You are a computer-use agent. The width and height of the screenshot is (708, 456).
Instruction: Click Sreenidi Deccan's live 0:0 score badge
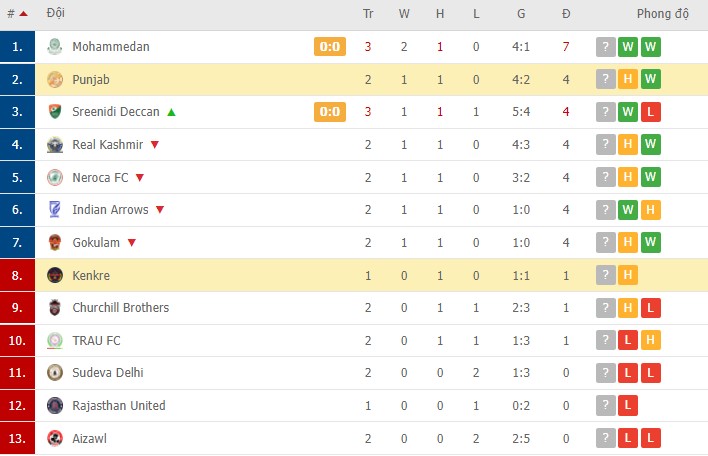(x=330, y=112)
